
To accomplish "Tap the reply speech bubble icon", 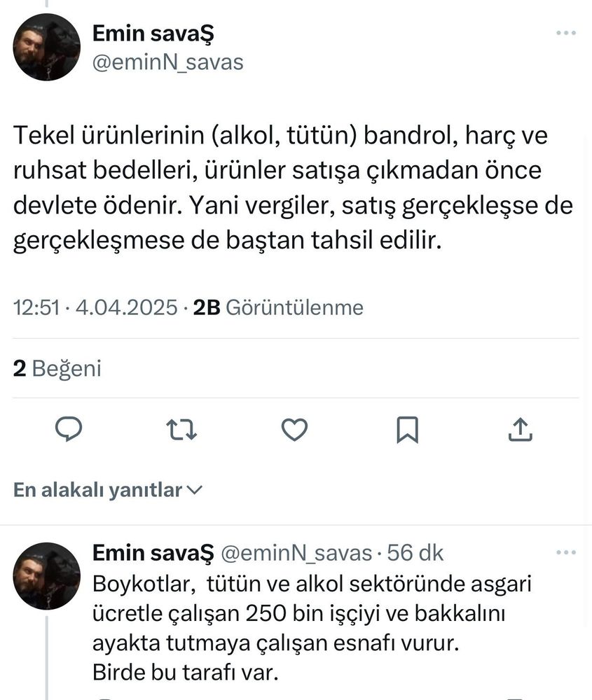I will point(69,429).
